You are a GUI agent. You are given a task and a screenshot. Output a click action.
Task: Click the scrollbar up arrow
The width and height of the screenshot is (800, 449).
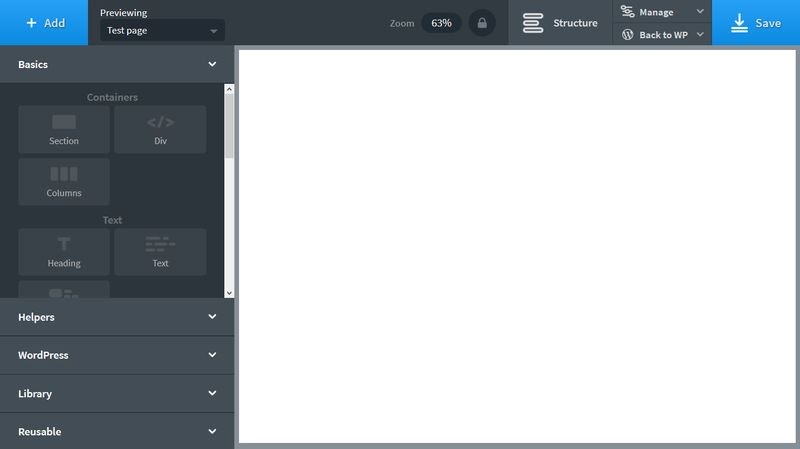[x=229, y=89]
